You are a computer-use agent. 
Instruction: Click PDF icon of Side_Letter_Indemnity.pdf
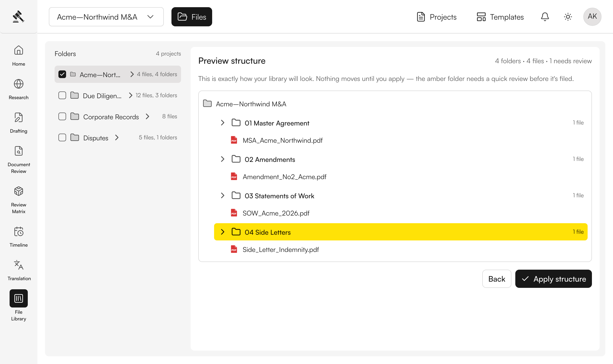coord(234,249)
